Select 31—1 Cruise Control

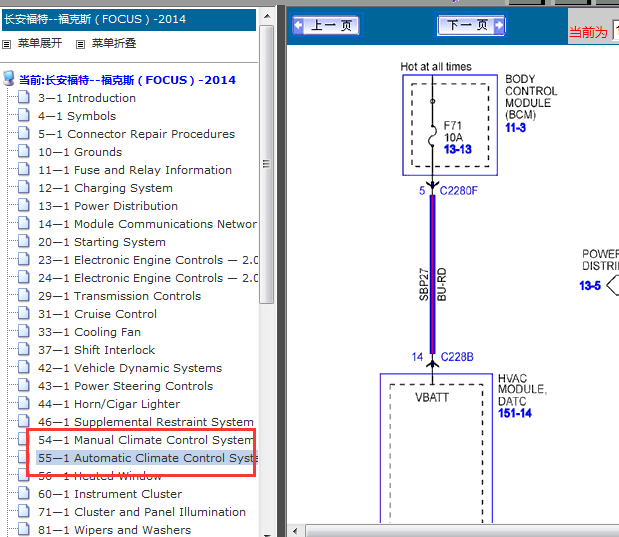pos(98,314)
